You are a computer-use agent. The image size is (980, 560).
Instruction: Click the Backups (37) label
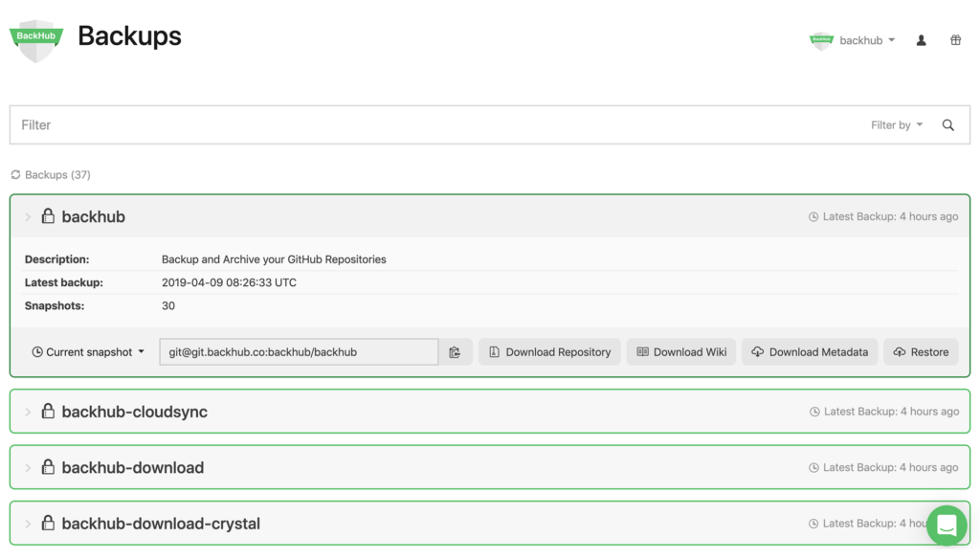coord(57,175)
